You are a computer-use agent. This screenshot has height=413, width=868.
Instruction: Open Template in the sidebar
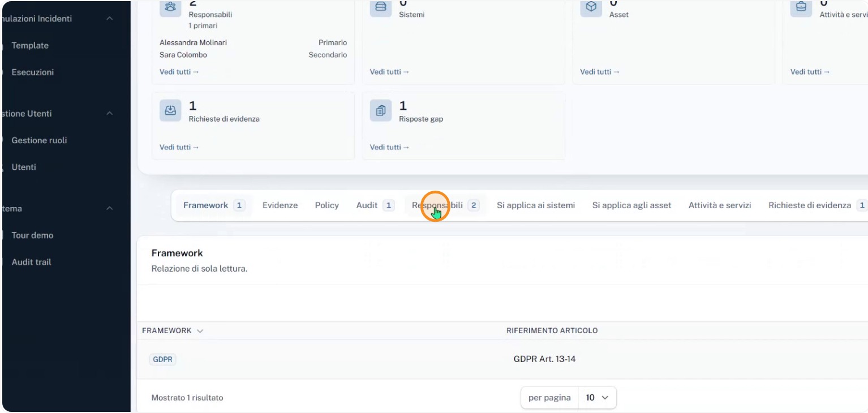pos(30,46)
